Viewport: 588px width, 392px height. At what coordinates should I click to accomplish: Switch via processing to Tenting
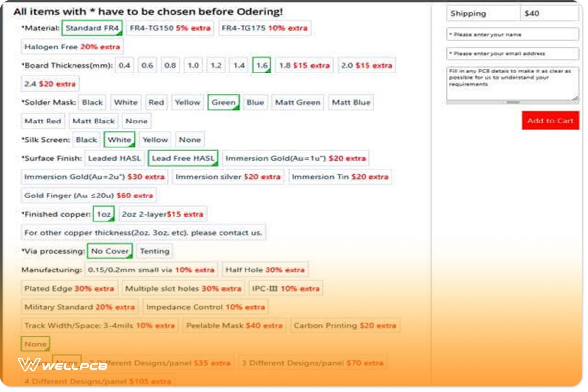click(155, 251)
